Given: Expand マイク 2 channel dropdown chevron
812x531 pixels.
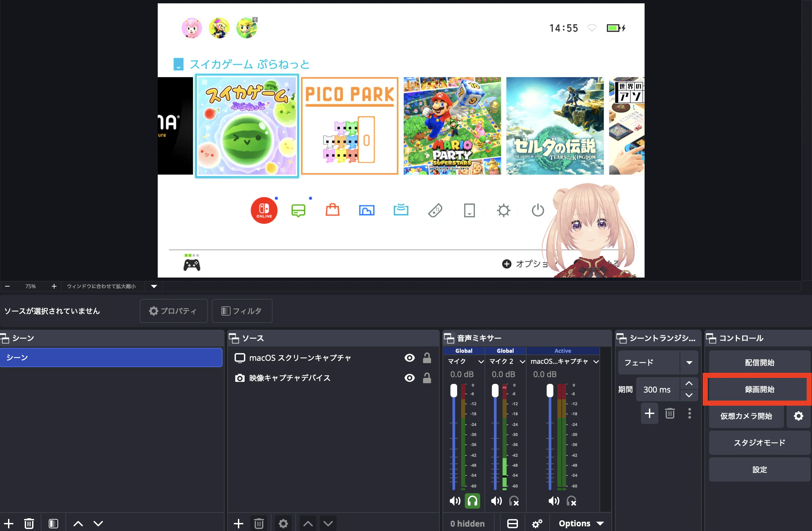Looking at the screenshot, I should (522, 361).
